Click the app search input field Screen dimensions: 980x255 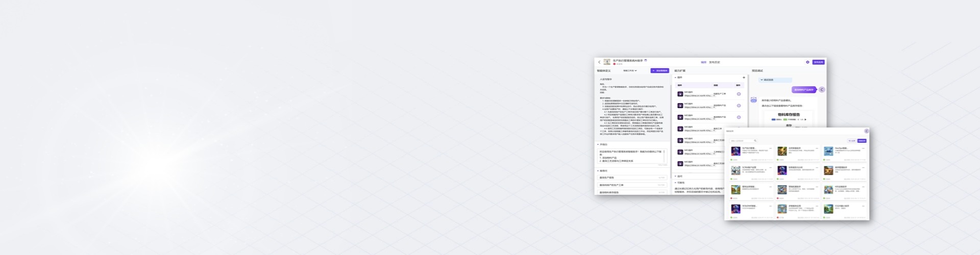pos(741,141)
